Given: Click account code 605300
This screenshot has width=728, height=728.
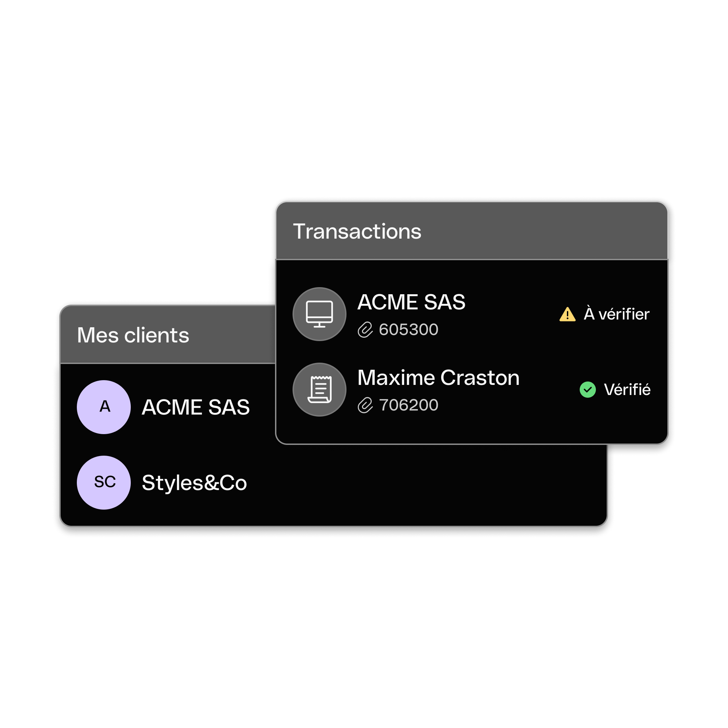Looking at the screenshot, I should coord(408,329).
